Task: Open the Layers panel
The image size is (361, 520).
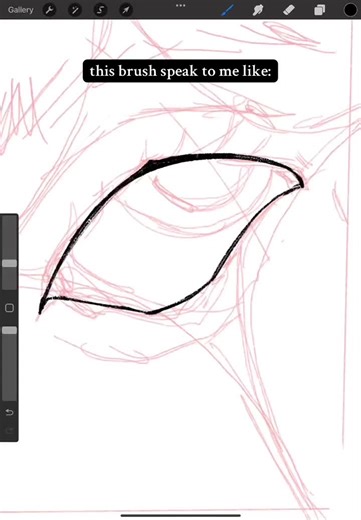Action: coord(319,10)
